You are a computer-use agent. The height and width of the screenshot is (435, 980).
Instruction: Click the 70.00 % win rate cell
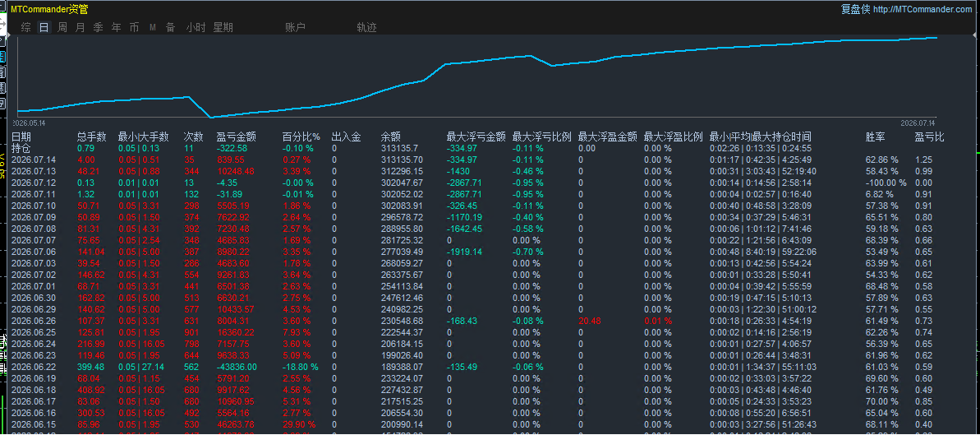881,401
